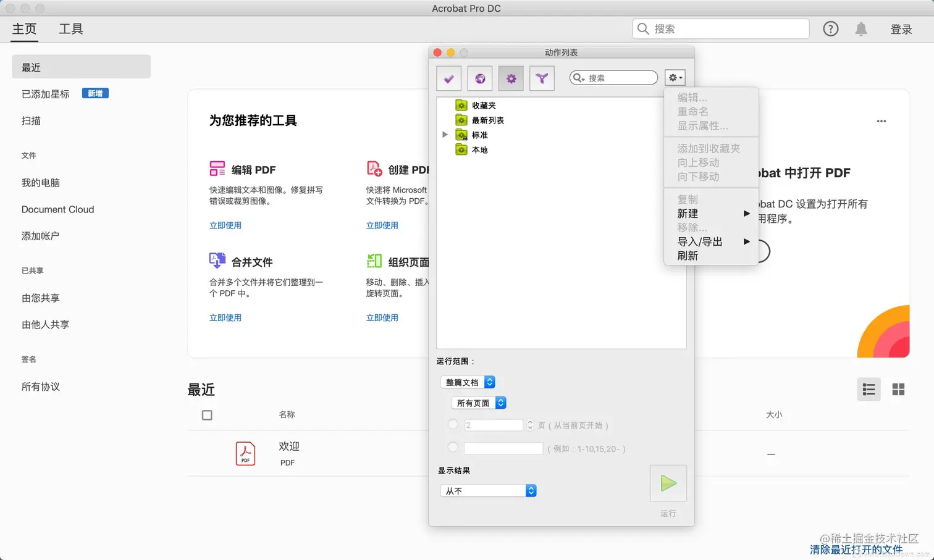This screenshot has height=560, width=934.
Task: Open the three-dots more options menu
Action: point(881,121)
